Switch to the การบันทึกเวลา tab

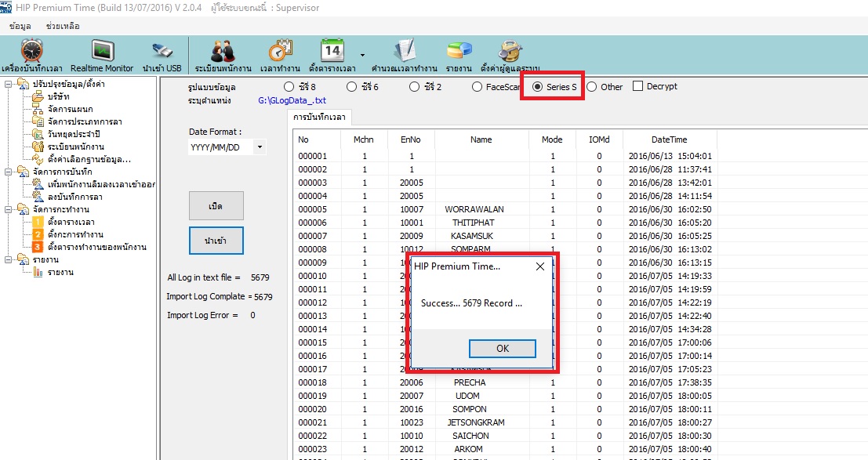(319, 118)
